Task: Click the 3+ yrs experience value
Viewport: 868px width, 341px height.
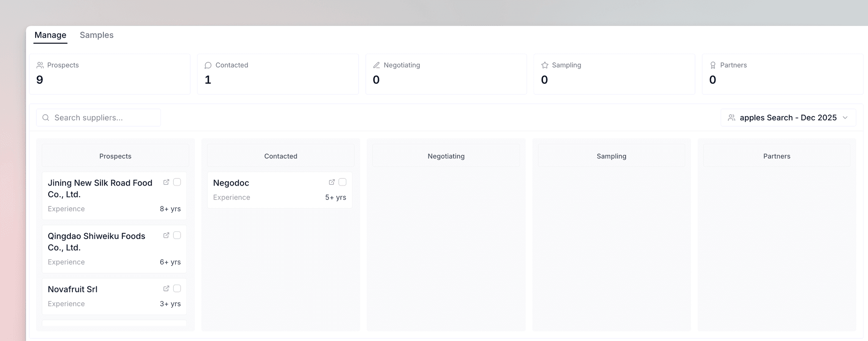Action: click(x=170, y=304)
